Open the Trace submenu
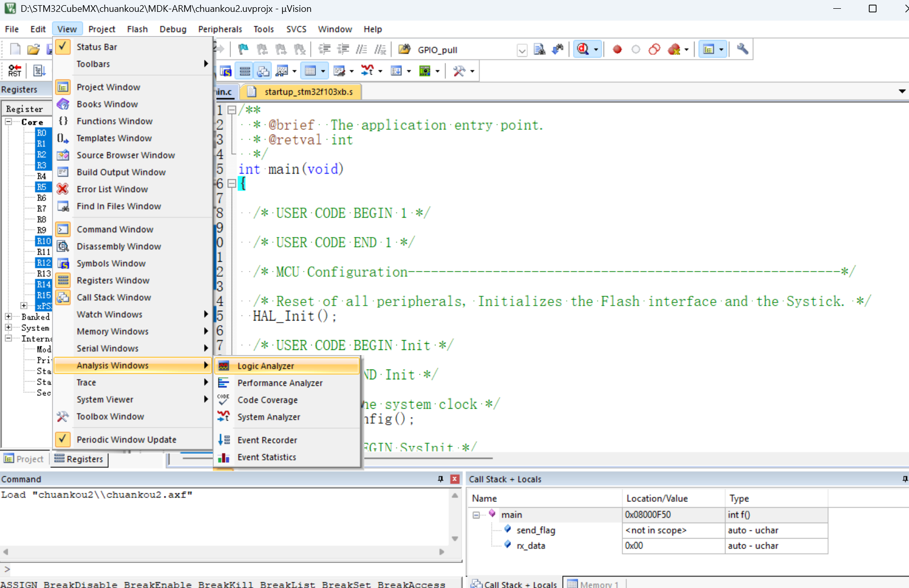 pyautogui.click(x=133, y=382)
